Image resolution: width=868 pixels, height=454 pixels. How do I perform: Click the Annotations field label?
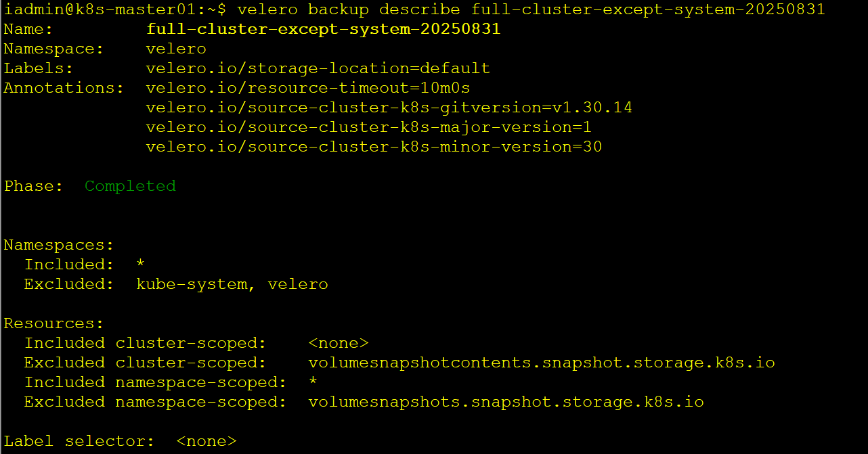coord(64,88)
